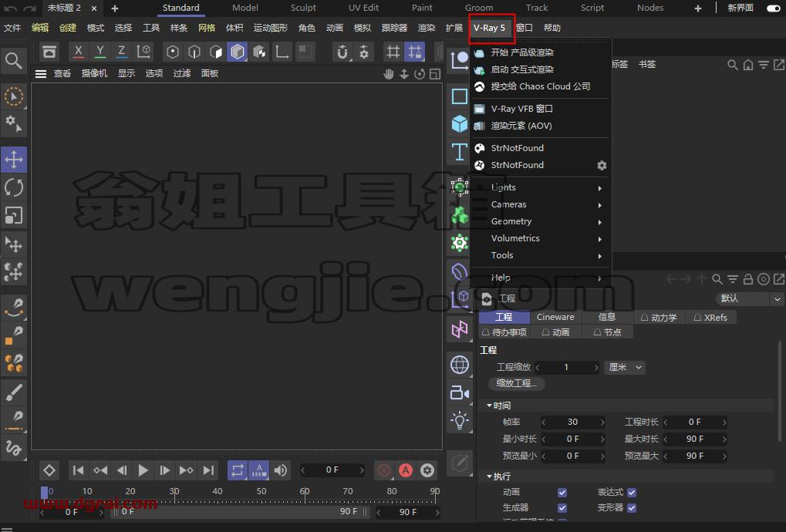The height and width of the screenshot is (532, 786).
Task: Click the viewport pan hand icon
Action: pos(389,74)
